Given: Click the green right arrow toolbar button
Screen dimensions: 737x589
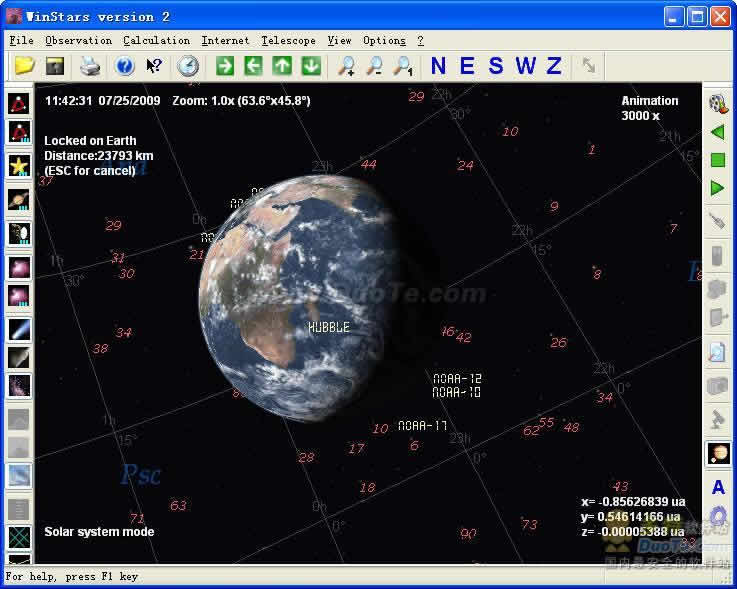Looking at the screenshot, I should (x=225, y=67).
